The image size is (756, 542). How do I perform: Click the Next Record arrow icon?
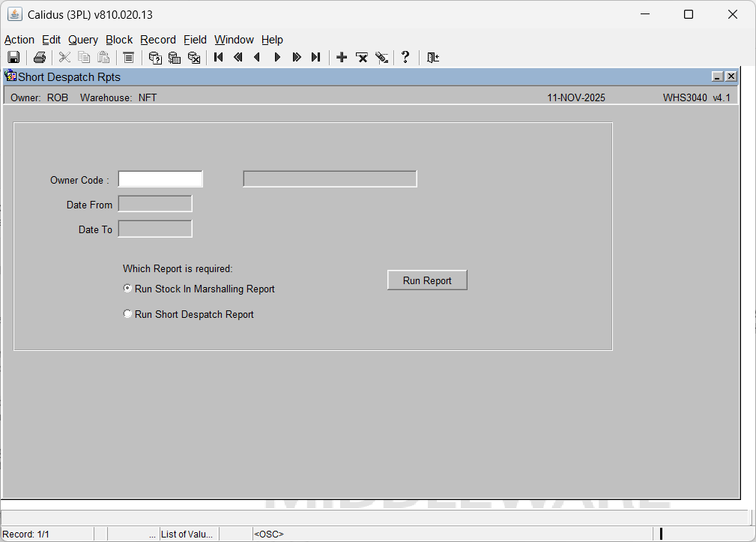click(277, 58)
